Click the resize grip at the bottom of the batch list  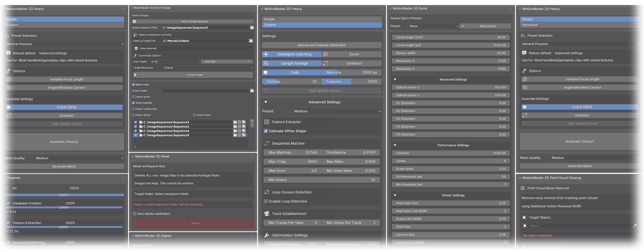coord(192,147)
